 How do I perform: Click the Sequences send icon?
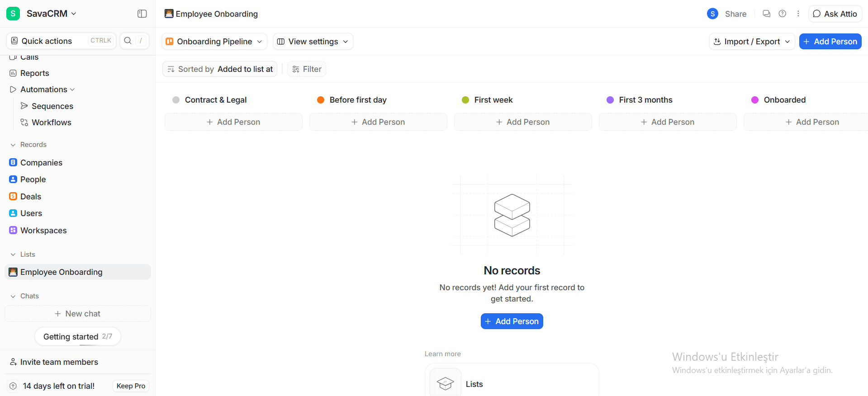[24, 106]
